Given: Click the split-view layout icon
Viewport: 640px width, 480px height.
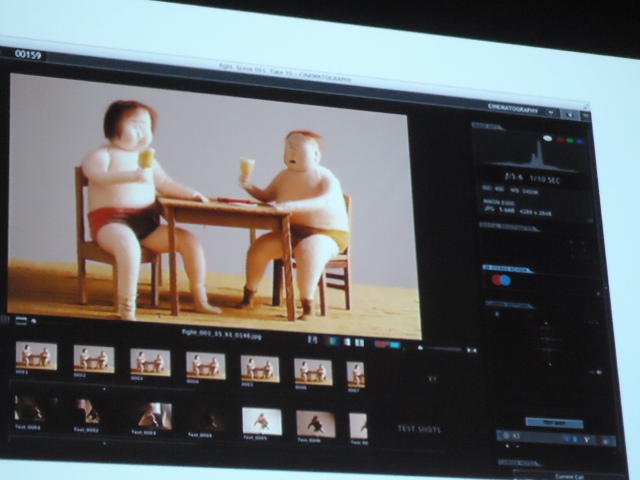Looking at the screenshot, I should (x=360, y=343).
